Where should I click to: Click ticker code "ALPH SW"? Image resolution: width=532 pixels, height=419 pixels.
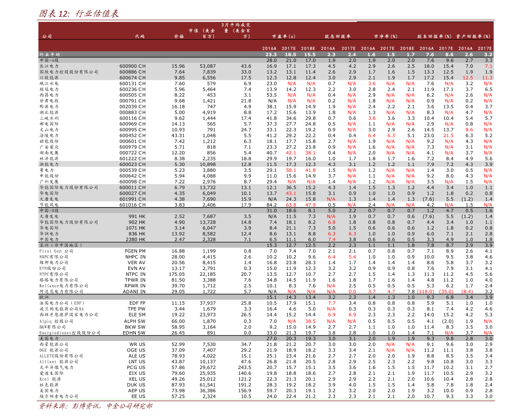[x=135, y=321]
